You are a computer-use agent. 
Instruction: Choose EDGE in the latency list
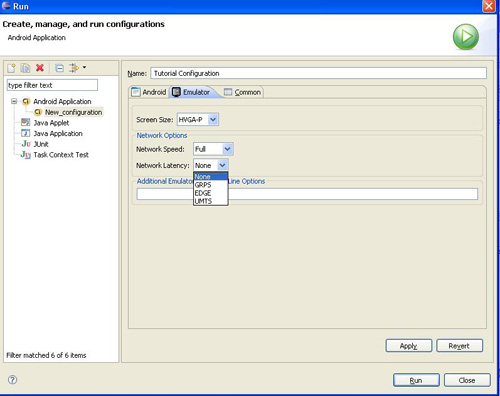(x=210, y=193)
